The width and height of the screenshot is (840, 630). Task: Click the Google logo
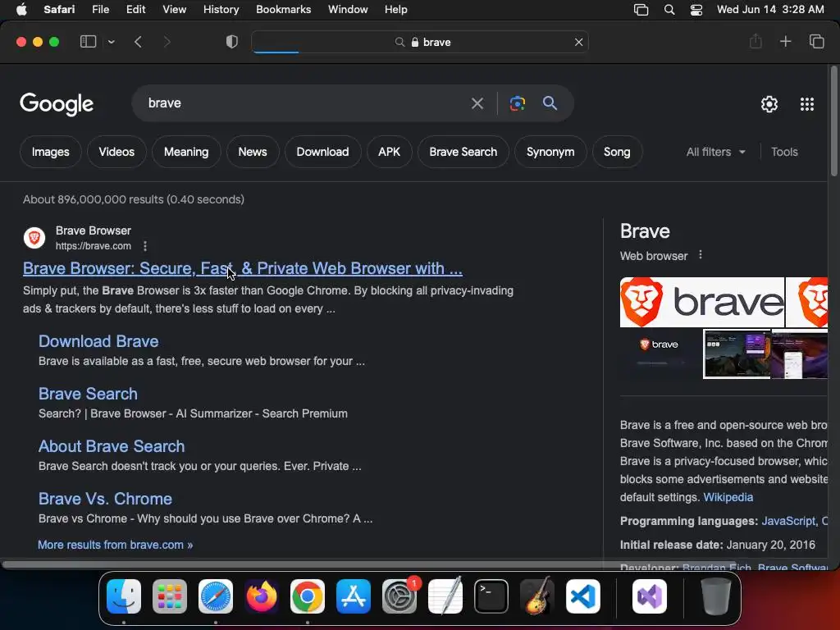[57, 104]
